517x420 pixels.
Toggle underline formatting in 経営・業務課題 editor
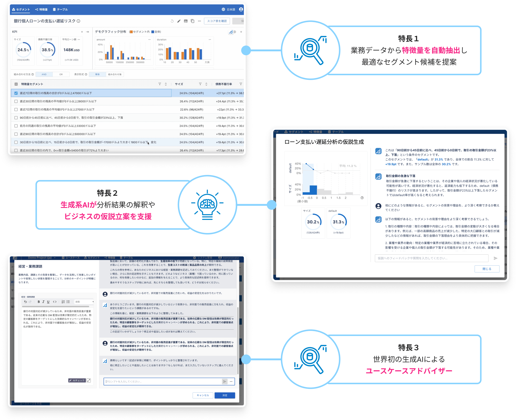(48, 302)
